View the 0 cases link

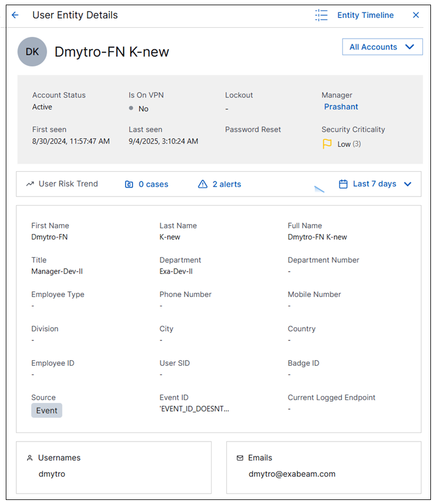pyautogui.click(x=153, y=184)
